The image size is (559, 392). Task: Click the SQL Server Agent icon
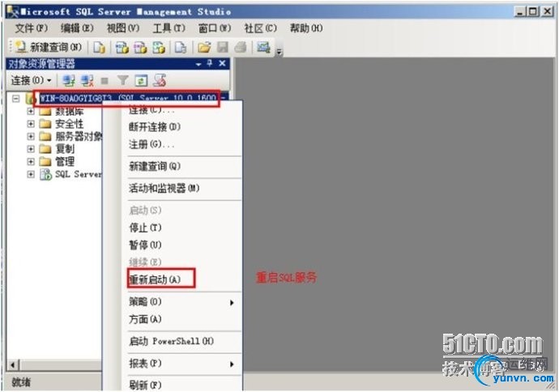point(45,174)
